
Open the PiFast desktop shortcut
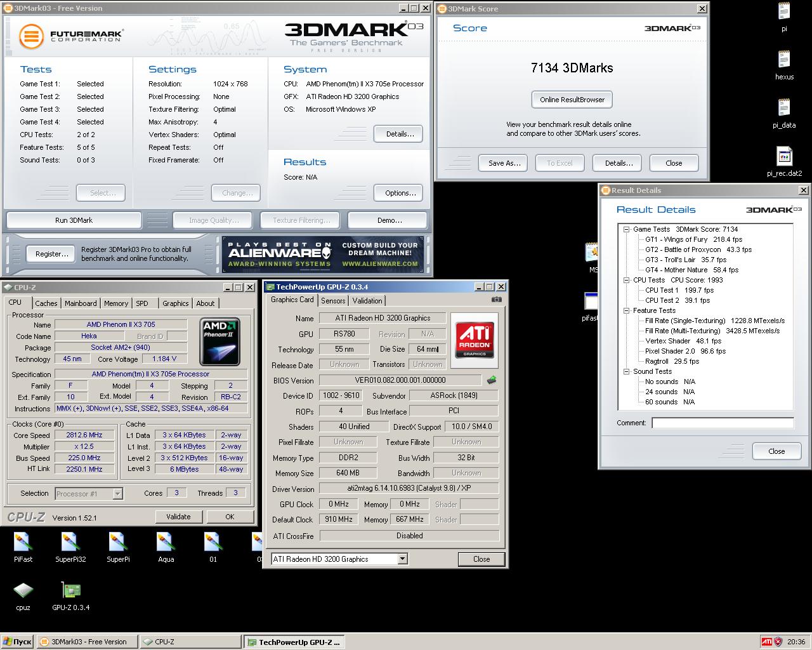point(23,547)
